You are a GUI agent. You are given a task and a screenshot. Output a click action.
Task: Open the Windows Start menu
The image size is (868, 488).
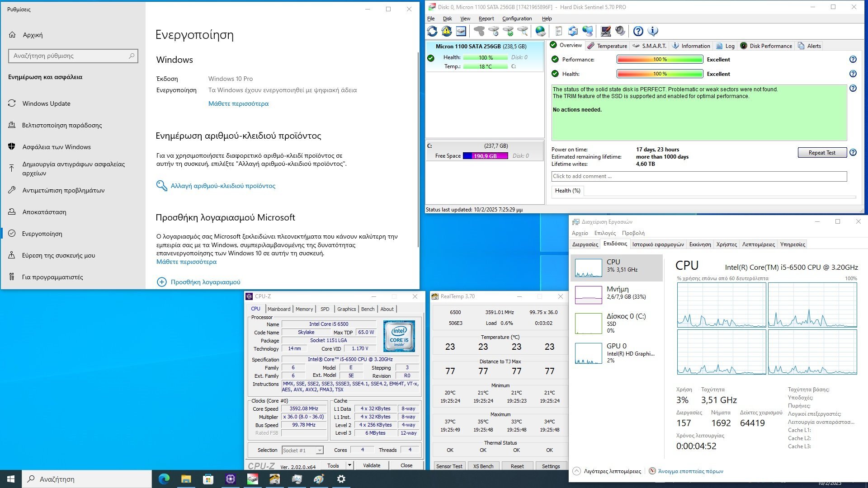(x=11, y=479)
